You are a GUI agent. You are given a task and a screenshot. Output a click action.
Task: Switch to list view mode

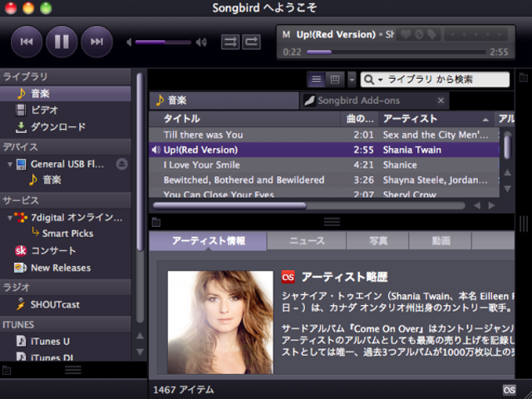tap(316, 79)
